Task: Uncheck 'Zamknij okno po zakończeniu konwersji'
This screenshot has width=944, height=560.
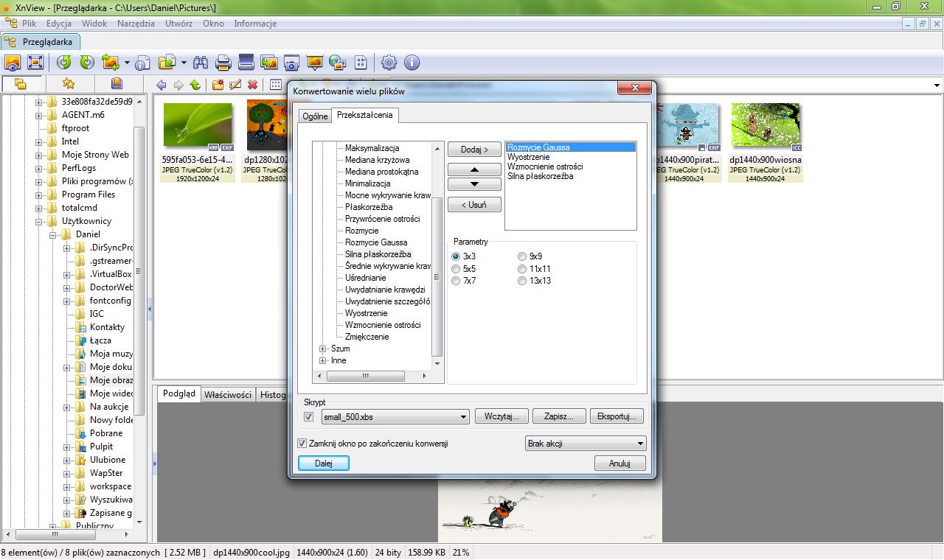Action: point(302,444)
